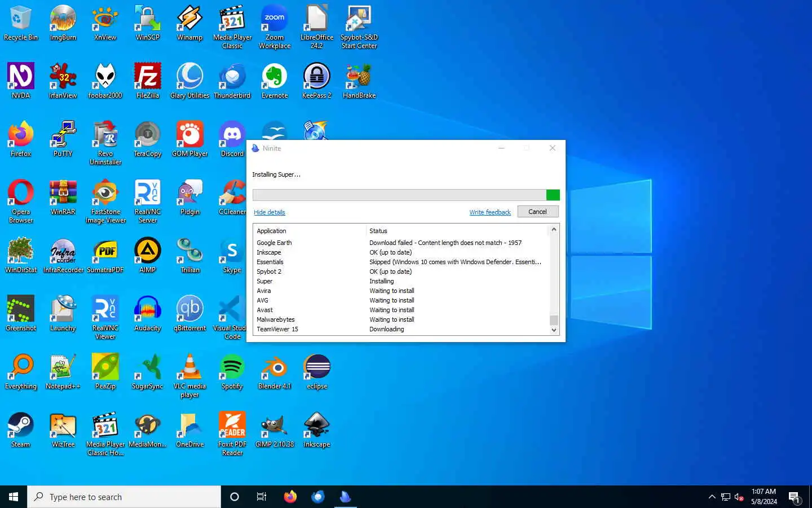Show hidden system tray icons
Image resolution: width=812 pixels, height=508 pixels.
(x=712, y=497)
